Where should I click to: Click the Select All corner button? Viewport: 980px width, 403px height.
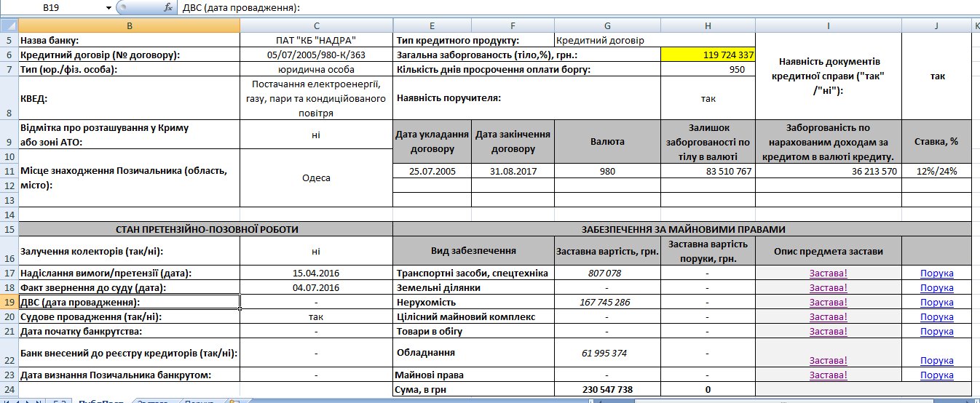tap(9, 25)
